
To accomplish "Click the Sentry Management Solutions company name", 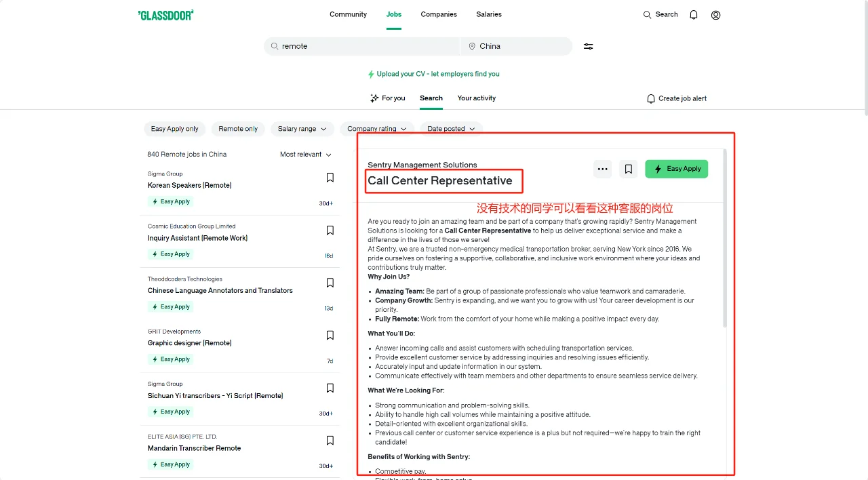I will click(422, 165).
